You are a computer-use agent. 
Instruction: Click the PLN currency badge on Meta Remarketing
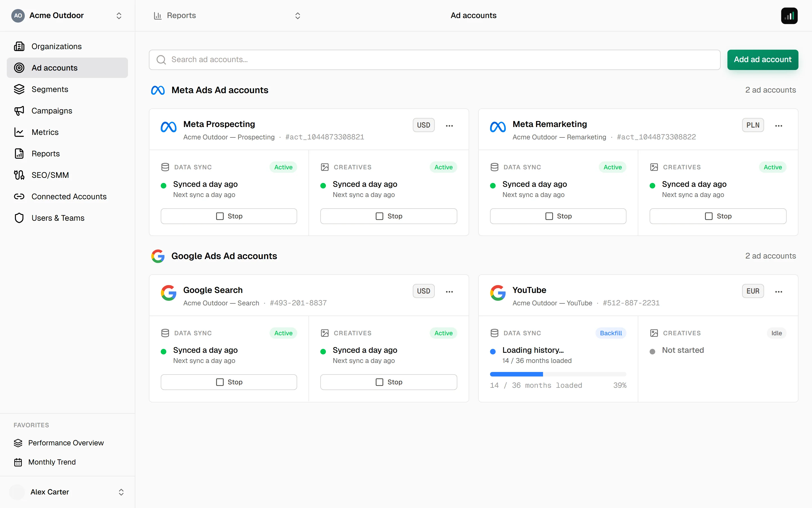click(753, 125)
